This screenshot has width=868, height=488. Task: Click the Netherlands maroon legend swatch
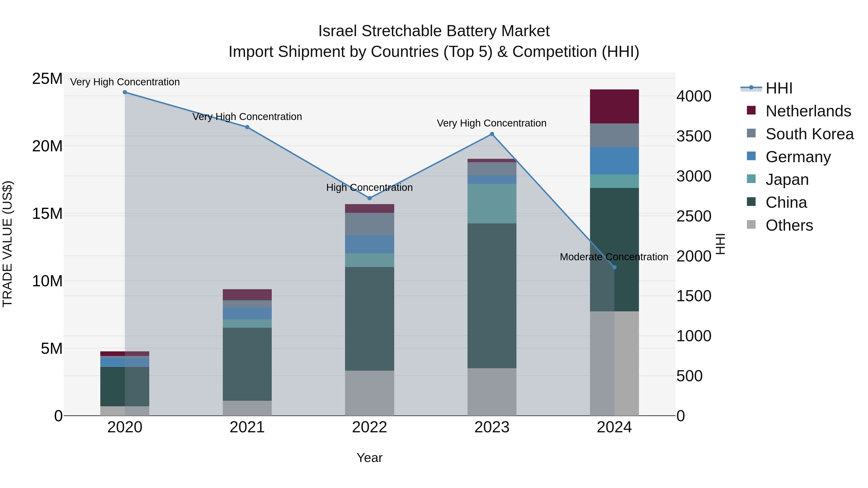[x=751, y=110]
